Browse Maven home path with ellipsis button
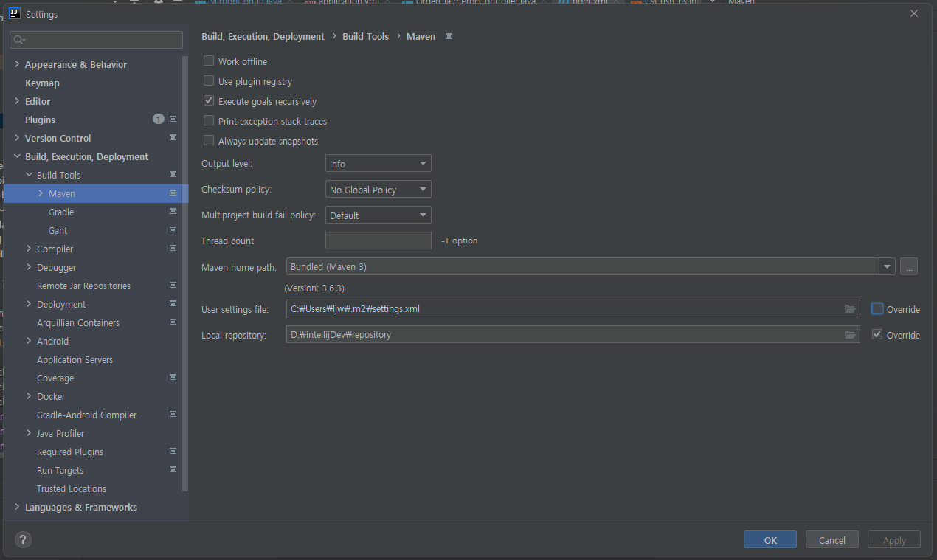 pyautogui.click(x=909, y=267)
